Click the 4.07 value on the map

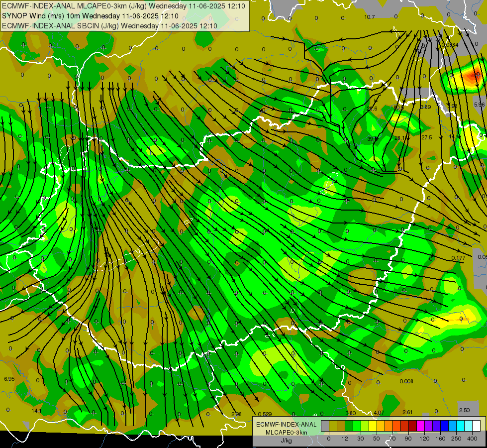[x=379, y=413]
